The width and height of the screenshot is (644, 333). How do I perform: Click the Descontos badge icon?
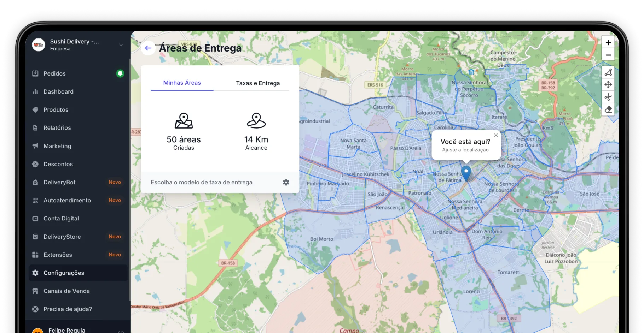[35, 164]
